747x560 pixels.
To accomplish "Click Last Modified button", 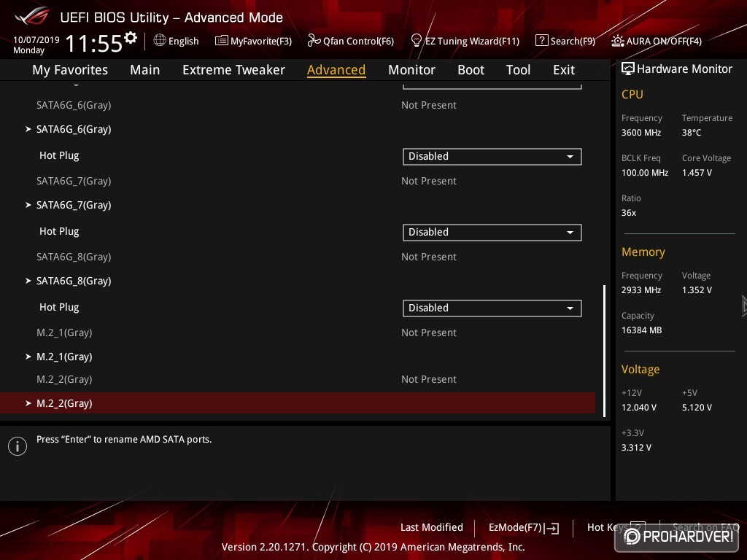I will [432, 528].
